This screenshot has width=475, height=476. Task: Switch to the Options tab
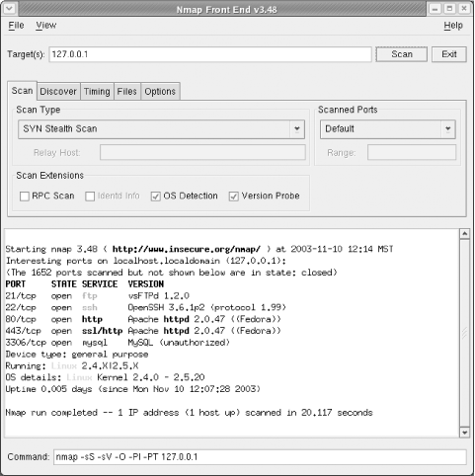click(x=160, y=92)
